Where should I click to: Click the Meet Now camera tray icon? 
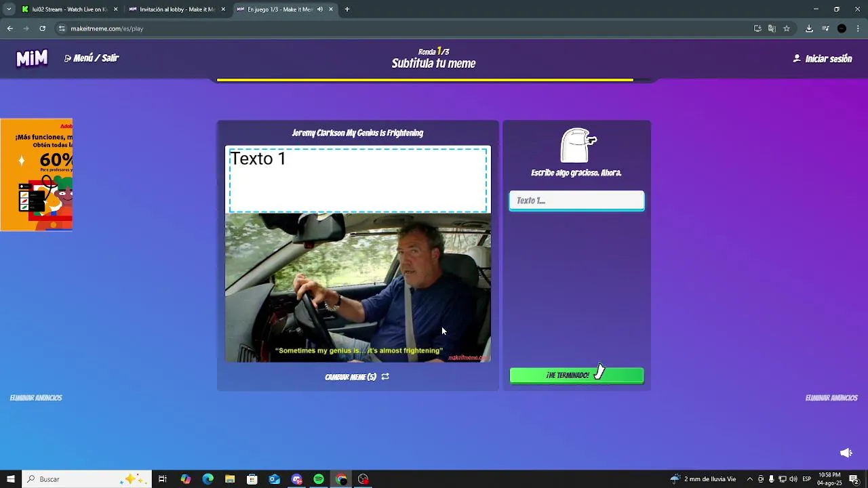coord(761,479)
